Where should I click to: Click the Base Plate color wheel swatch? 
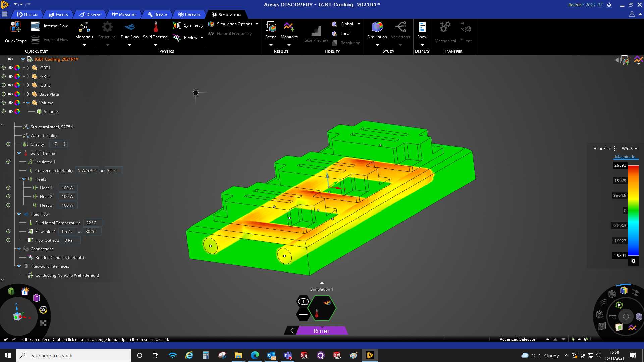[x=17, y=94]
